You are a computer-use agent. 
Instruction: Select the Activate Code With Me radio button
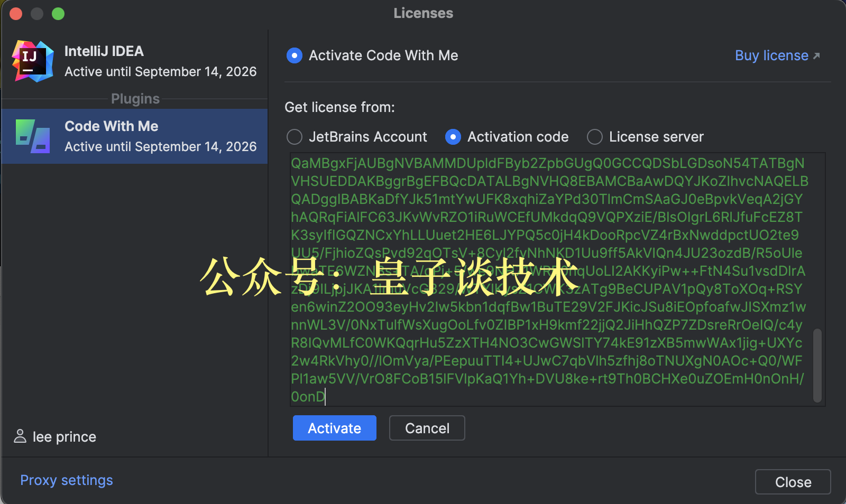click(x=295, y=55)
